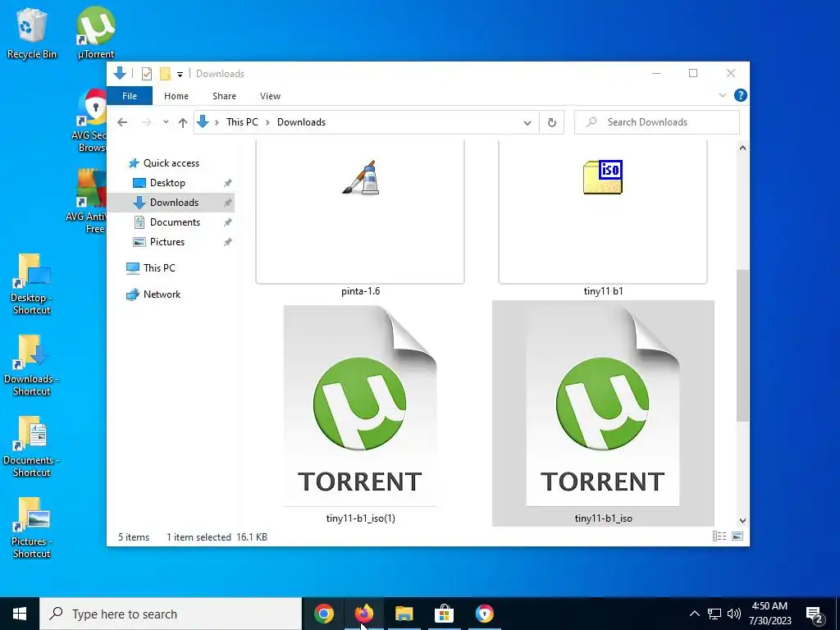This screenshot has height=630, width=840.
Task: Go up one folder level
Action: 183,122
